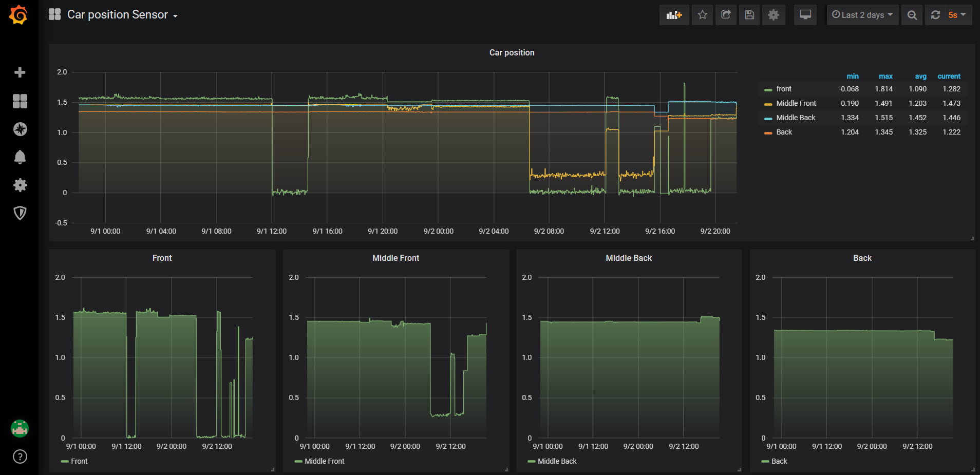The width and height of the screenshot is (980, 475).
Task: Open the Car position panel title menu
Action: click(x=512, y=52)
